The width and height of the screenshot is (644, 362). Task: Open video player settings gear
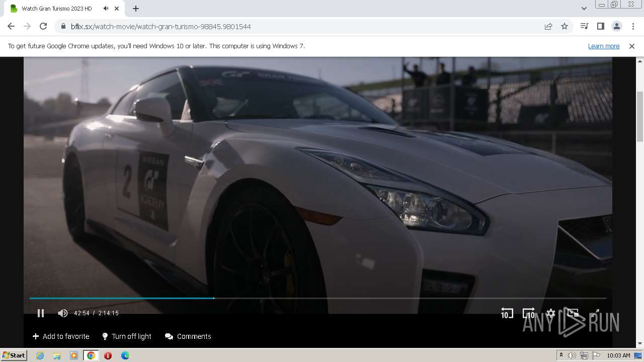551,313
